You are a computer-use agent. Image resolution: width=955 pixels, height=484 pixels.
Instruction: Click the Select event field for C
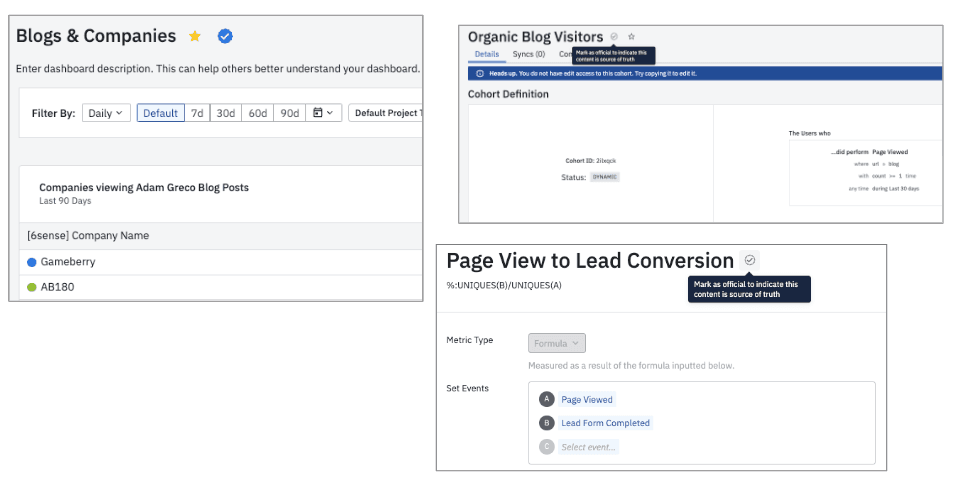pyautogui.click(x=588, y=447)
